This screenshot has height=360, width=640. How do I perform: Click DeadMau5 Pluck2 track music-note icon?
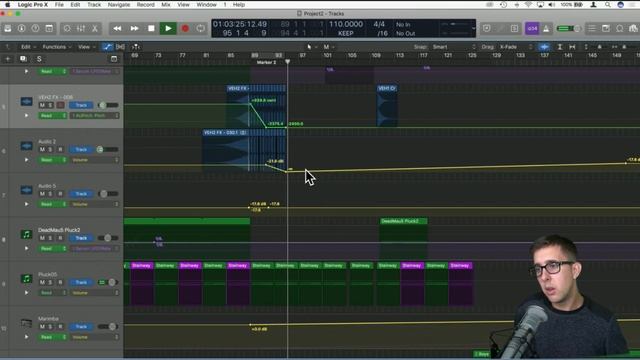pyautogui.click(x=27, y=234)
